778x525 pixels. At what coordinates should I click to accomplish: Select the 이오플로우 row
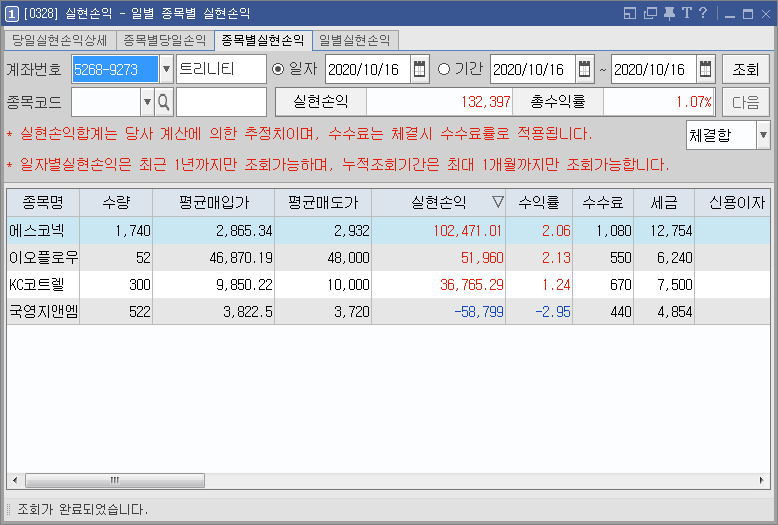388,258
